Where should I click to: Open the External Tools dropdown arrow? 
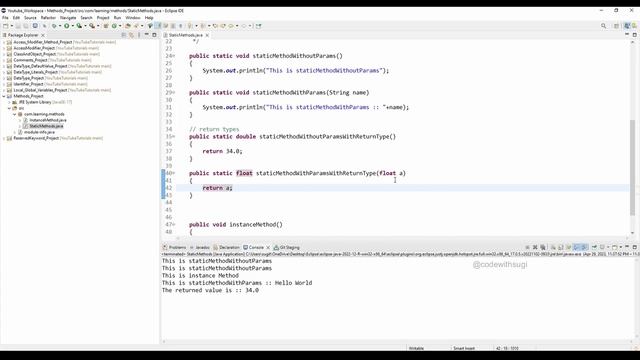(x=98, y=26)
